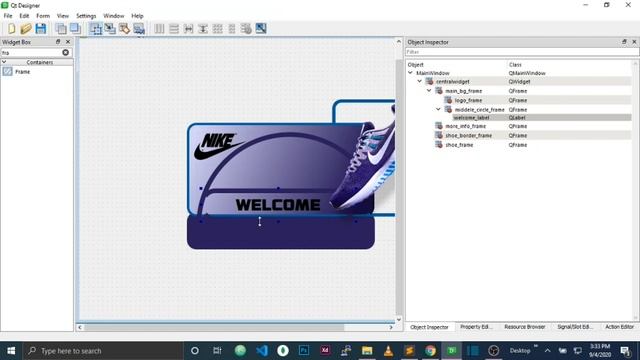Click the Lay Out in Grid icon

click(218, 29)
